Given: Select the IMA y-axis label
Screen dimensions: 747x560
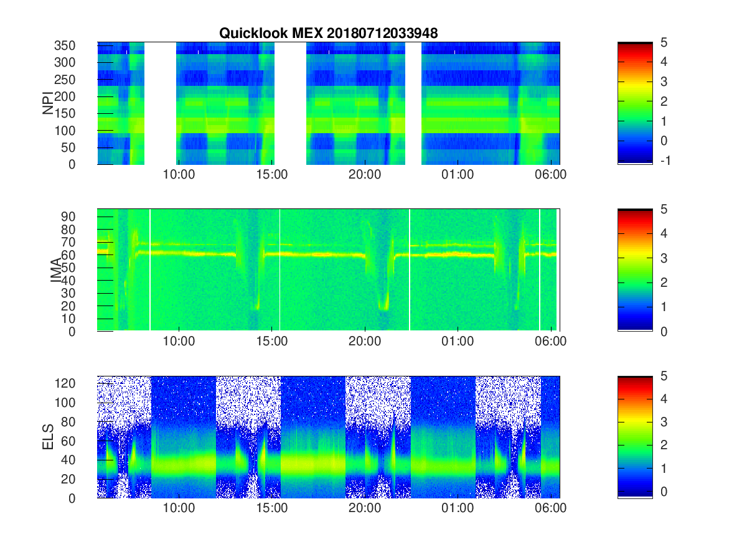Looking at the screenshot, I should pos(57,270).
